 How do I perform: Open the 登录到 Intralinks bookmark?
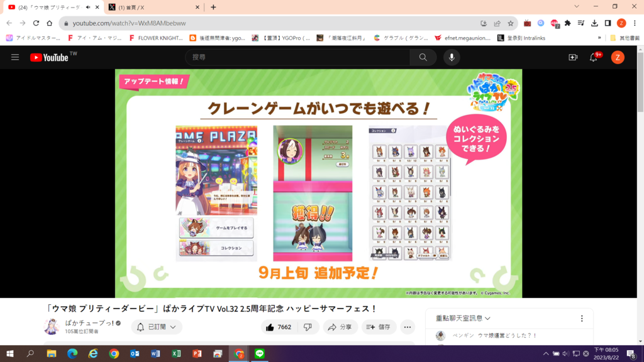click(x=521, y=38)
